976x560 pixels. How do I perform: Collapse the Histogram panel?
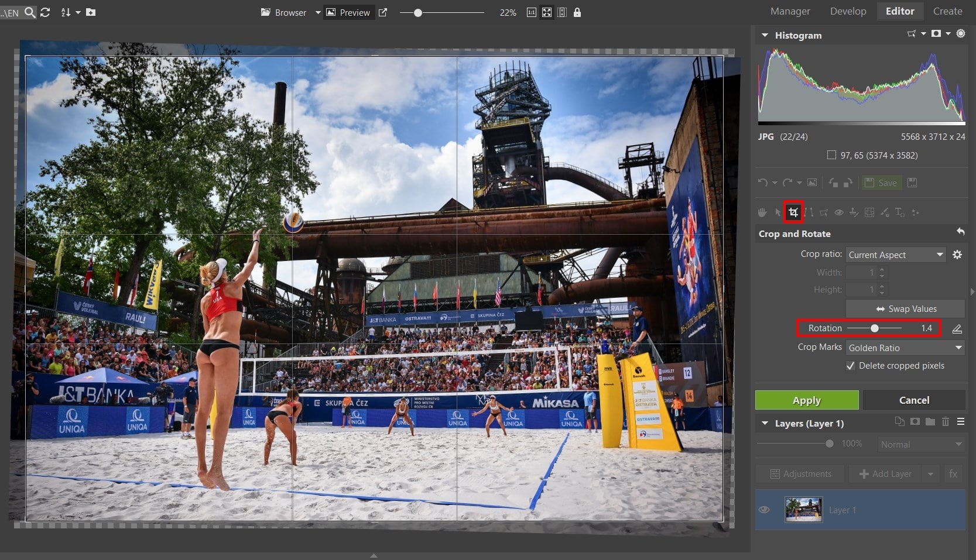click(765, 36)
